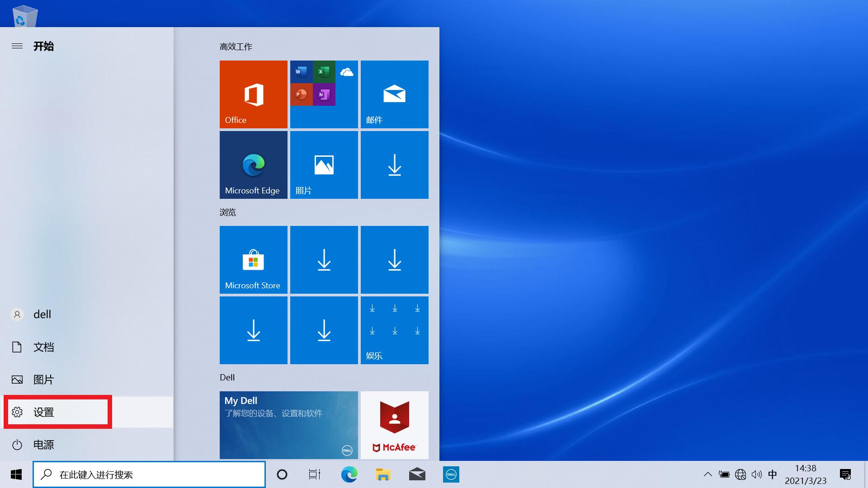This screenshot has width=868, height=488.
Task: Open the My Dell tile
Action: pos(288,425)
